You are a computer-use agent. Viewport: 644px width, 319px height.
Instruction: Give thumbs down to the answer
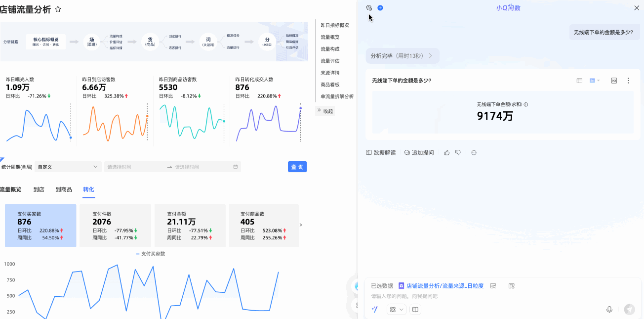click(x=458, y=153)
